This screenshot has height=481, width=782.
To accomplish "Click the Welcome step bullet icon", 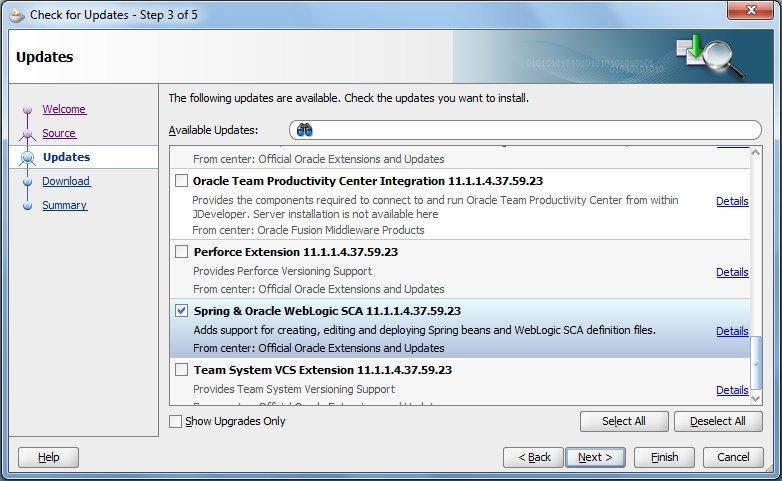I will point(27,109).
